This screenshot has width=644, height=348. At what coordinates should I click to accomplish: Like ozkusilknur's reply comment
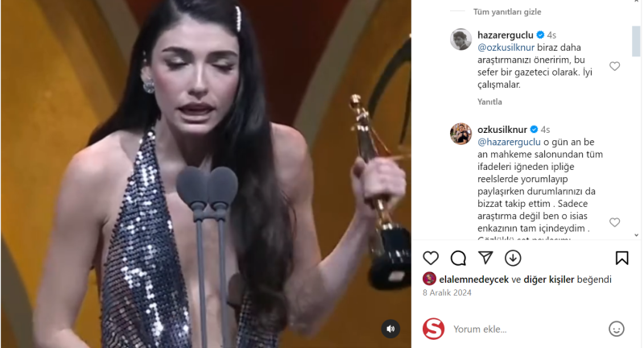614,222
